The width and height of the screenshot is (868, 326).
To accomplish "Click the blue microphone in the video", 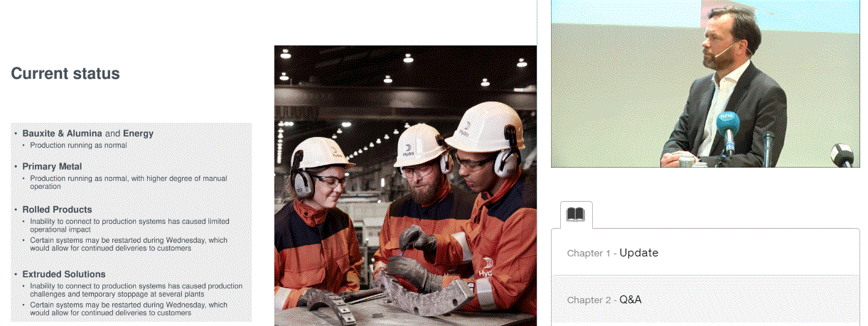I will [x=726, y=129].
